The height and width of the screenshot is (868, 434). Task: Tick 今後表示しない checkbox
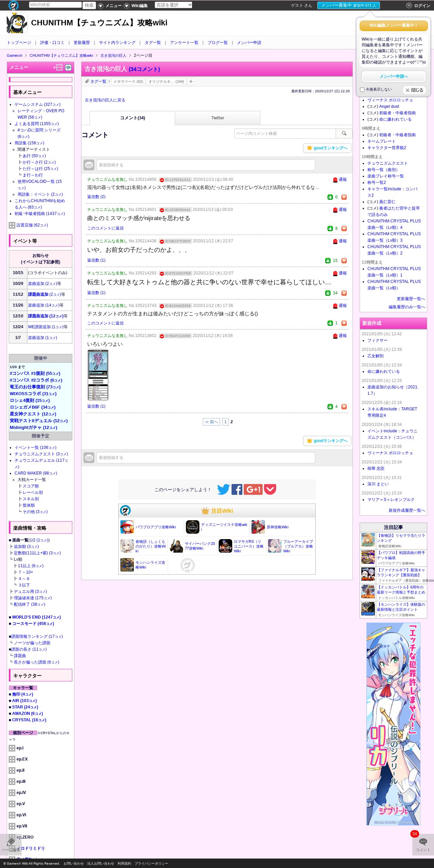pos(362,90)
